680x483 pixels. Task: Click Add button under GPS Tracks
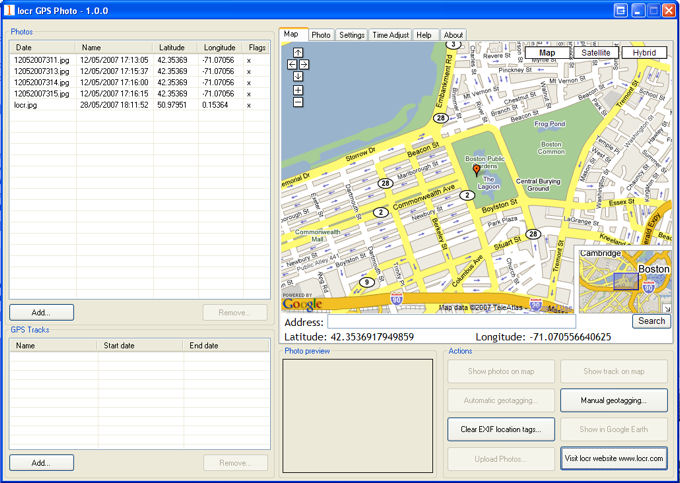[42, 463]
